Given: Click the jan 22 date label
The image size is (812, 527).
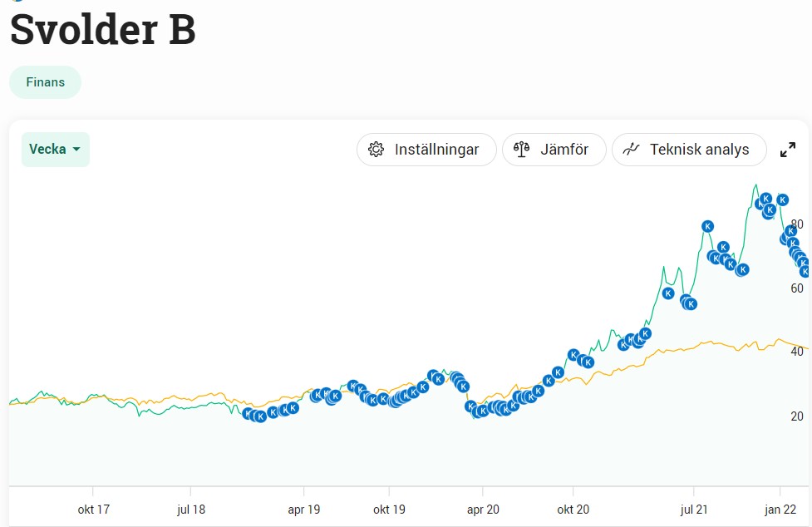Looking at the screenshot, I should pyautogui.click(x=780, y=509).
